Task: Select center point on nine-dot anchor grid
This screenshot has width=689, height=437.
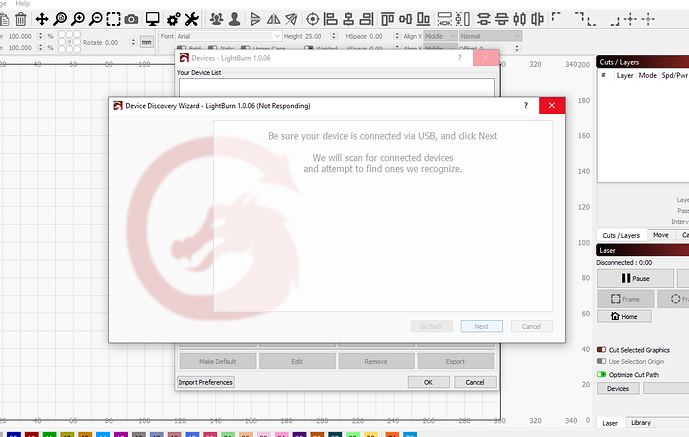Action: [69, 42]
